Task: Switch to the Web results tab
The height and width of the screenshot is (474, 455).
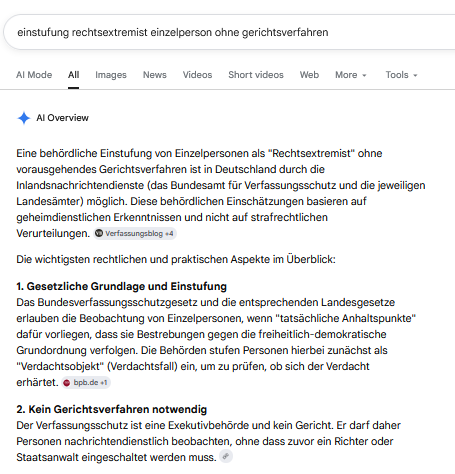Action: [309, 75]
